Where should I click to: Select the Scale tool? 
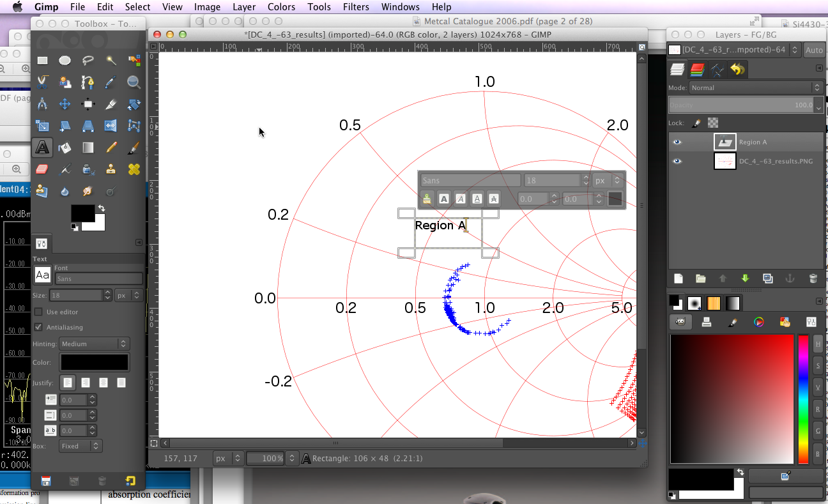coord(42,126)
